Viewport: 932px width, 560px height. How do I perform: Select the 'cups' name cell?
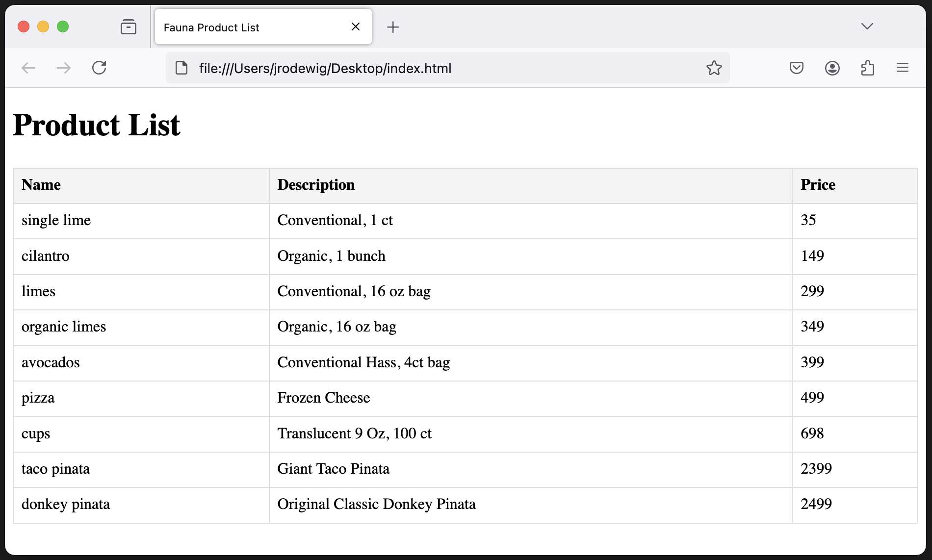141,434
